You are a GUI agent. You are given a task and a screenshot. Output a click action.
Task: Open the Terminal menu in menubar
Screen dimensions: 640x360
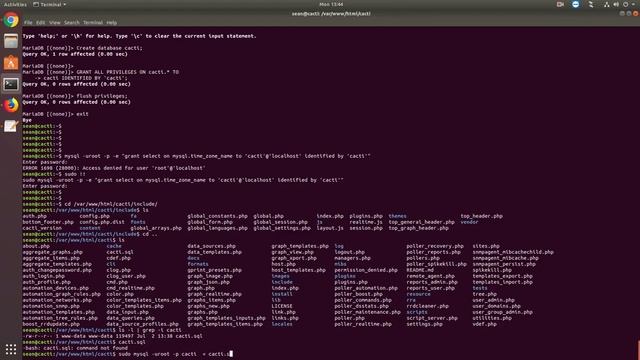93,23
